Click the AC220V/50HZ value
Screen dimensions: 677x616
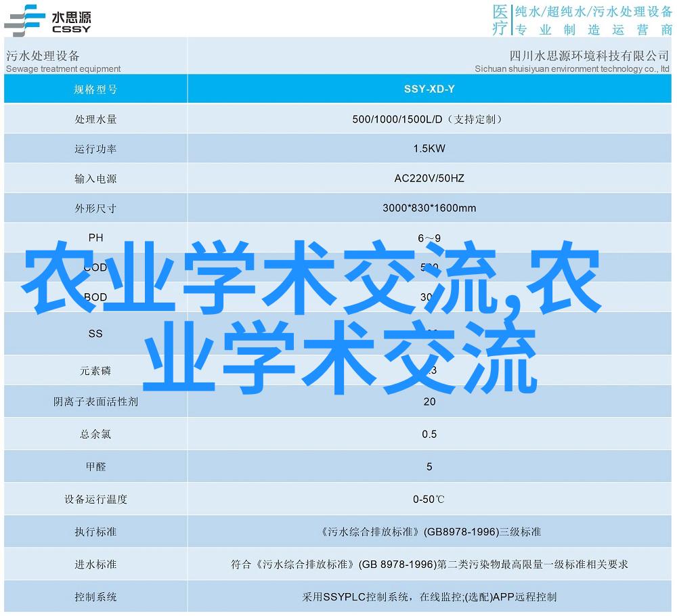coord(429,178)
